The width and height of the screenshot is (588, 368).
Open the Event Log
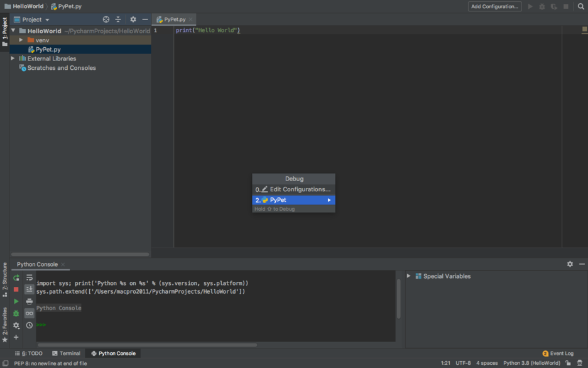pyautogui.click(x=558, y=354)
